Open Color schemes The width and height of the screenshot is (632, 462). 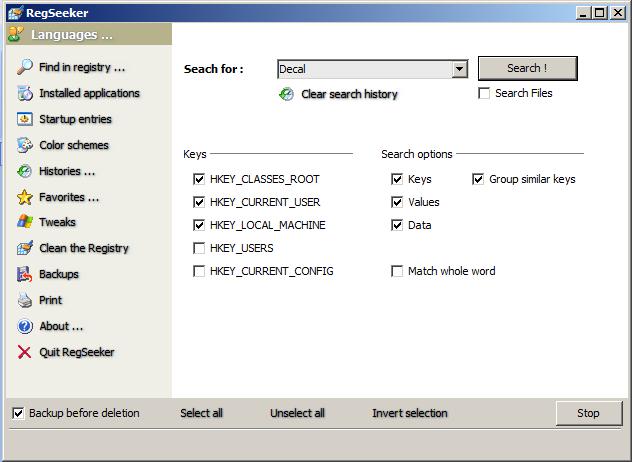[x=74, y=145]
